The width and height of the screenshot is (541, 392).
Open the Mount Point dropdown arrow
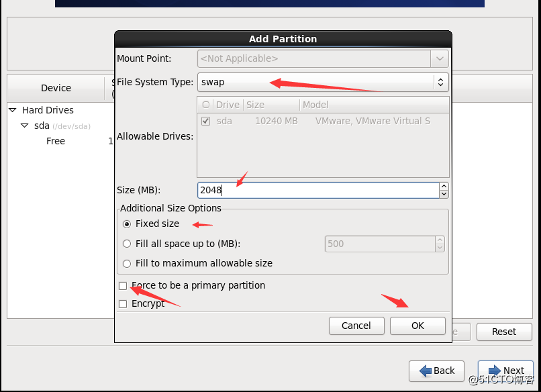440,58
